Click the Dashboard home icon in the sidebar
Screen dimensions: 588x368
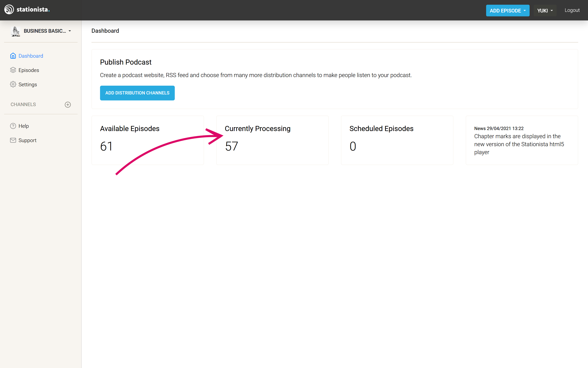[13, 56]
